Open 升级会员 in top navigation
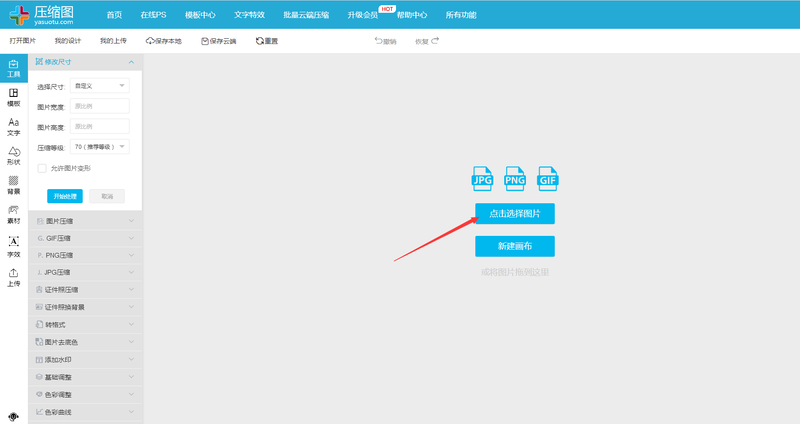Image resolution: width=800 pixels, height=424 pixels. (x=363, y=15)
